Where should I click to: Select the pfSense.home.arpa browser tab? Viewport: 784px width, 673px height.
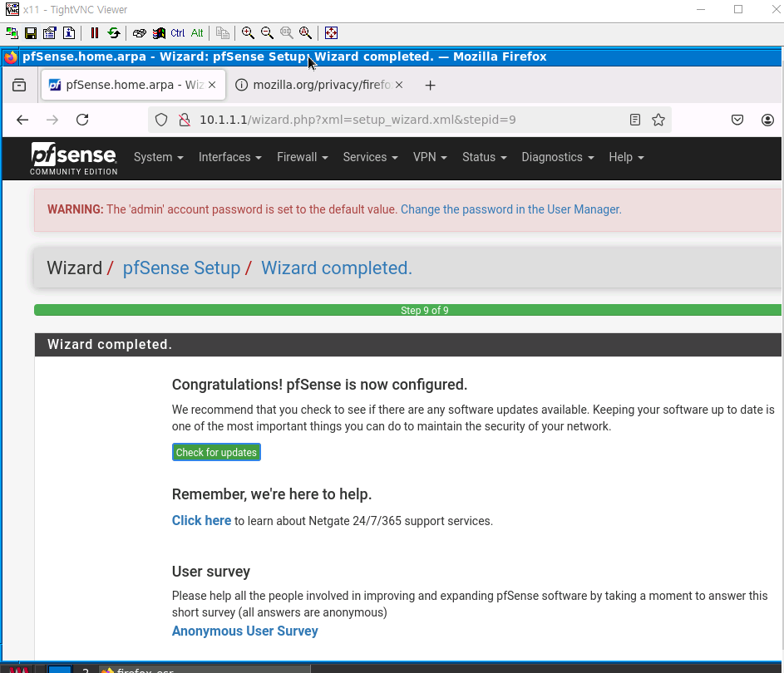point(134,85)
